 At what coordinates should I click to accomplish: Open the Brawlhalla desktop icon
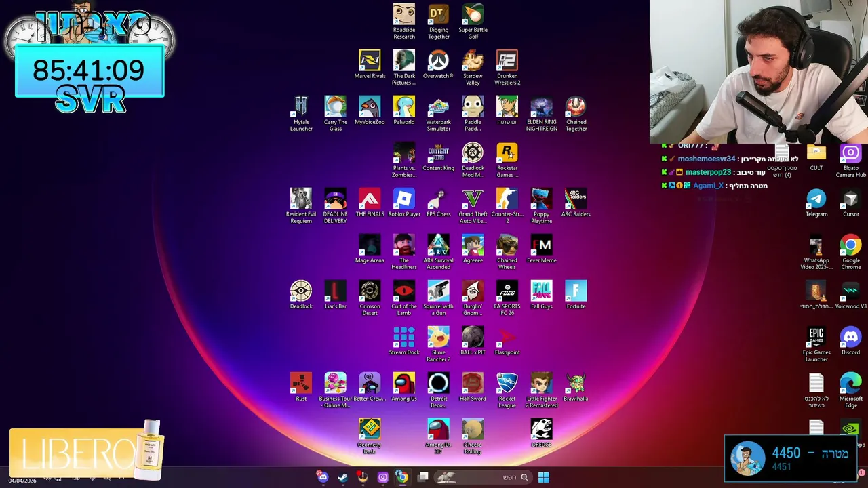(x=576, y=387)
